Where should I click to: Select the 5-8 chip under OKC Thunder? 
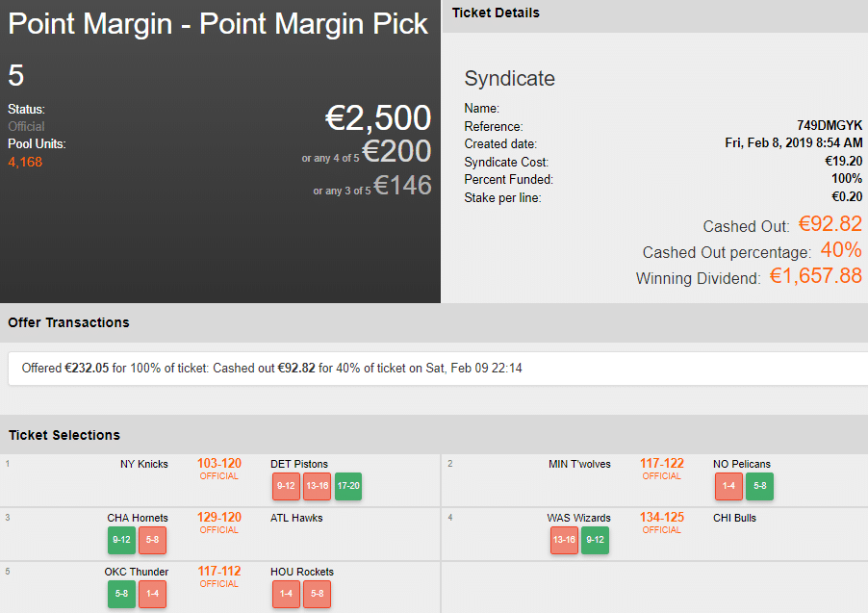[121, 595]
